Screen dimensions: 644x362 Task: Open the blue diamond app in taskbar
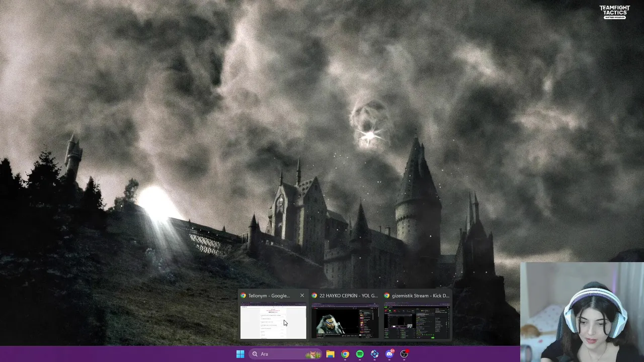374,354
